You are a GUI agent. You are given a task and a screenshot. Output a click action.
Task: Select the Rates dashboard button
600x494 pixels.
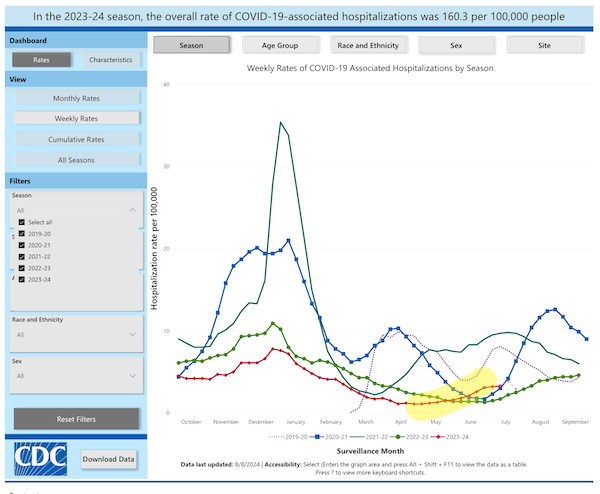pos(41,60)
